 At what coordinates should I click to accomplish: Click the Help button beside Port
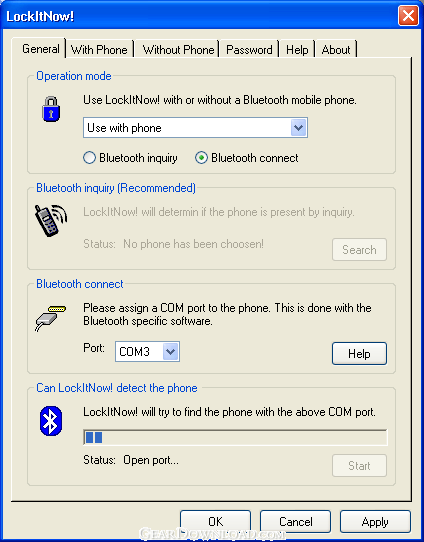pos(359,354)
